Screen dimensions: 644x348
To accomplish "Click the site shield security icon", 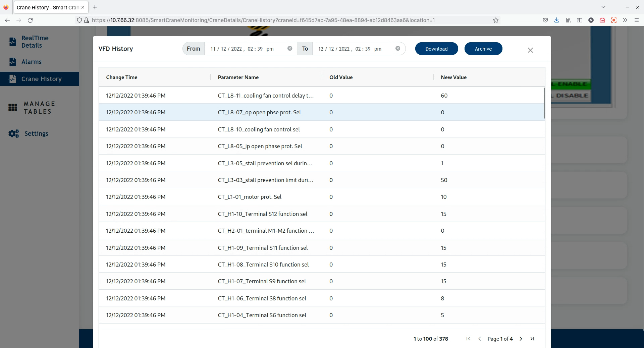I will (79, 20).
